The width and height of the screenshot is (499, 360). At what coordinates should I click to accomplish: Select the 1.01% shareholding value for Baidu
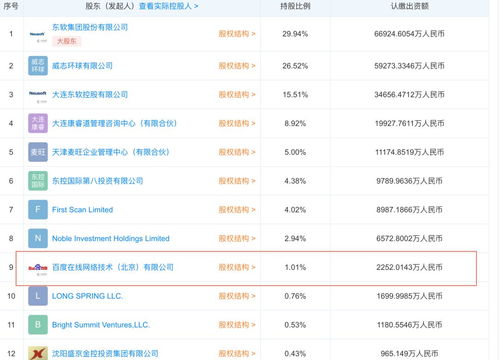(295, 267)
